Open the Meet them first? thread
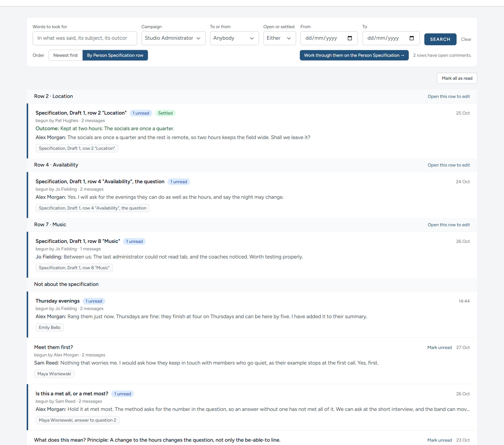Image resolution: width=504 pixels, height=445 pixels. click(x=54, y=347)
